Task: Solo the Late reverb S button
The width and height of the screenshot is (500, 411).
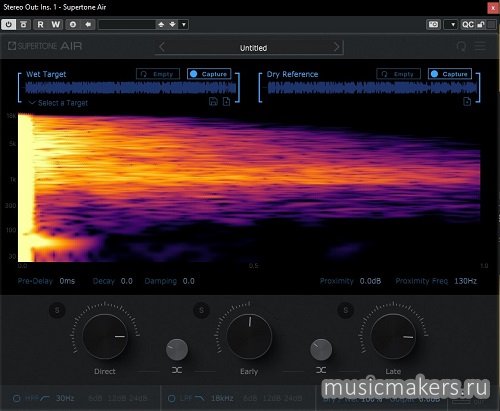Action: point(346,311)
